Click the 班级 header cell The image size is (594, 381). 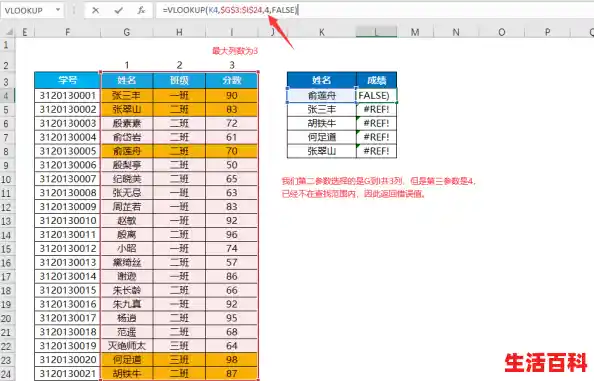click(179, 80)
